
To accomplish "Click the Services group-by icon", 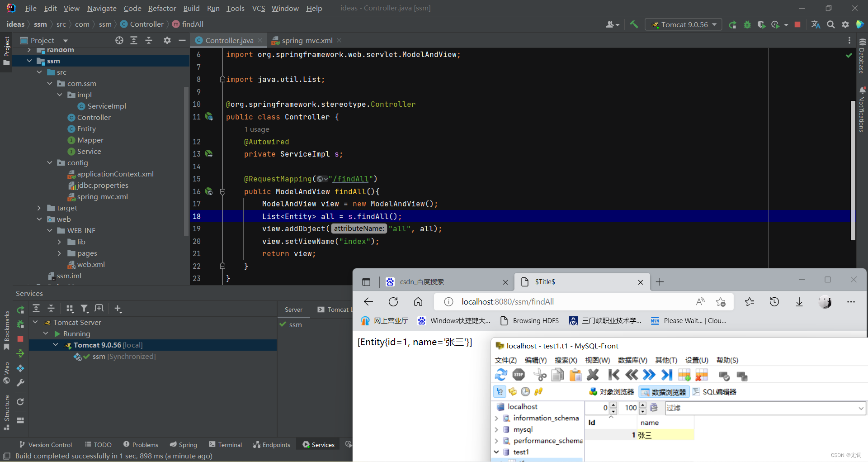I will coord(70,309).
